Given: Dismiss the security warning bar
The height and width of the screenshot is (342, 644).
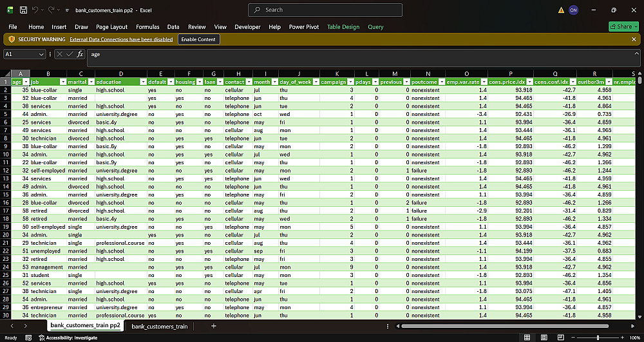Looking at the screenshot, I should pyautogui.click(x=634, y=39).
